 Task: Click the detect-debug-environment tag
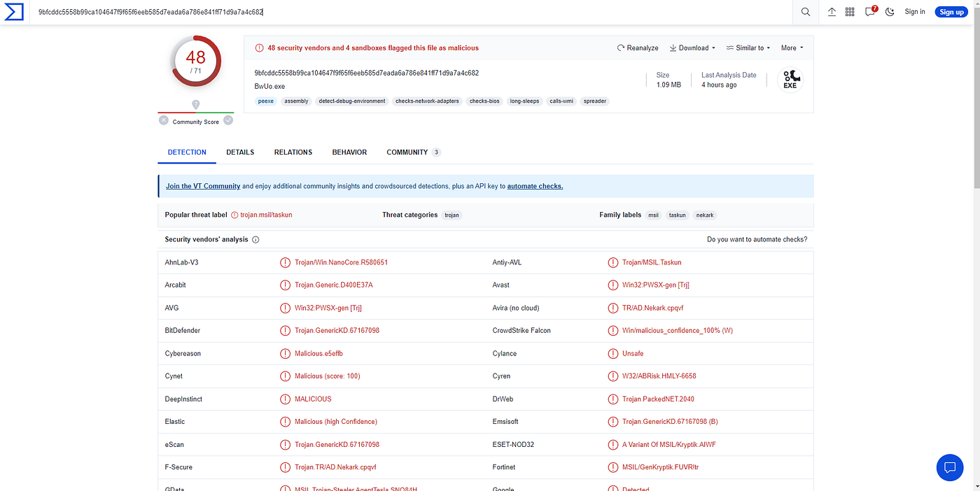pos(352,101)
